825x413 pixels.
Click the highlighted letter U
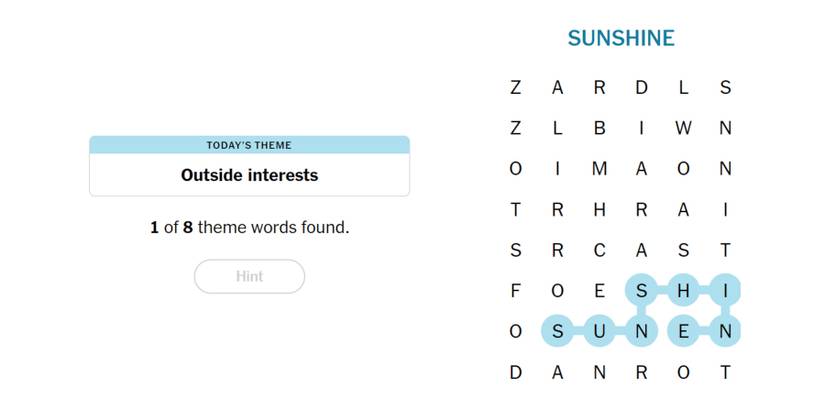click(599, 331)
